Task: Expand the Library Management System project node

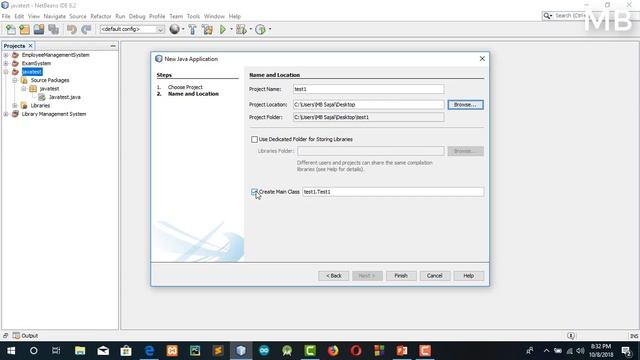Action: (x=6, y=114)
